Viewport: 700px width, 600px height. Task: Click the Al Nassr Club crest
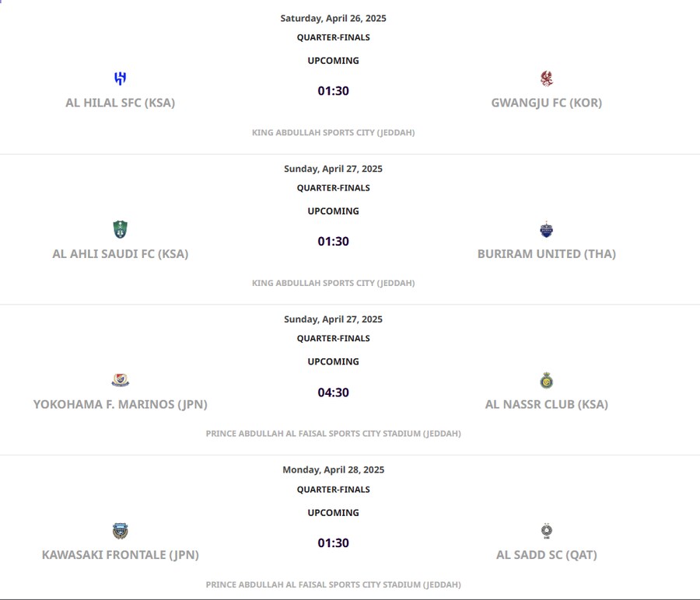(547, 380)
